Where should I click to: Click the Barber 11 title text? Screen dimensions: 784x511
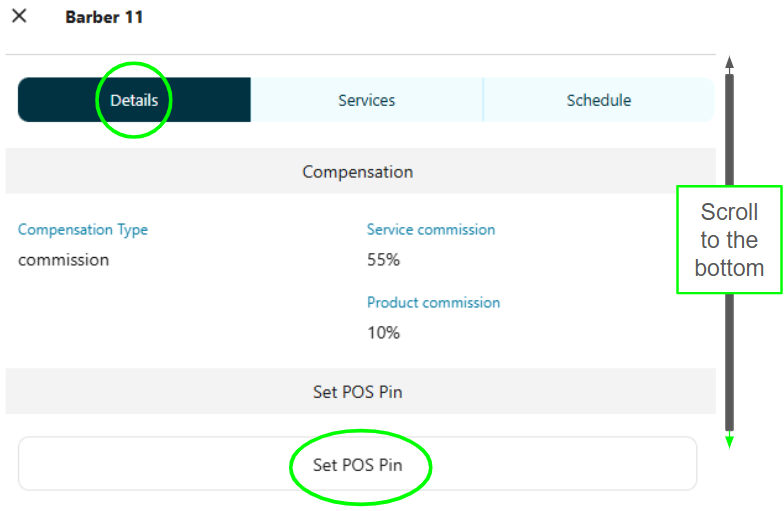[x=104, y=17]
